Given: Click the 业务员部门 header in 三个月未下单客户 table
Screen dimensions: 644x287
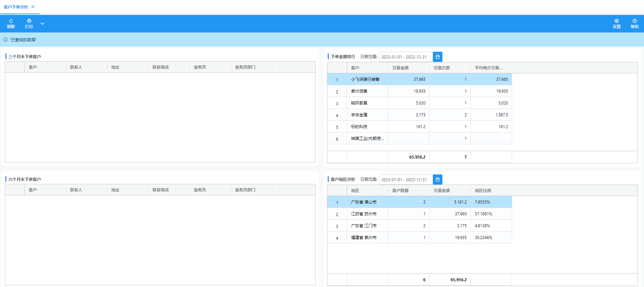Looking at the screenshot, I should pos(245,67).
